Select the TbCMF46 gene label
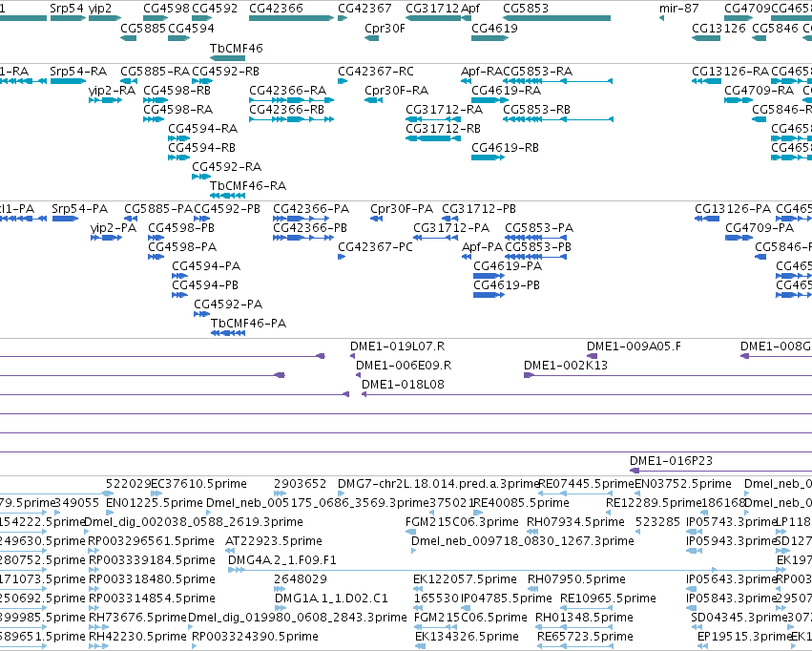Image resolution: width=812 pixels, height=651 pixels. [x=236, y=48]
